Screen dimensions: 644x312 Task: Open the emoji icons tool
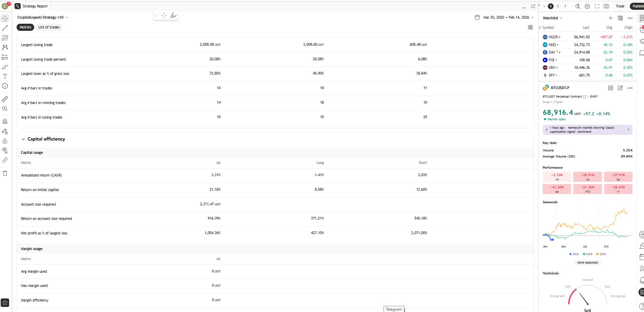[5, 86]
